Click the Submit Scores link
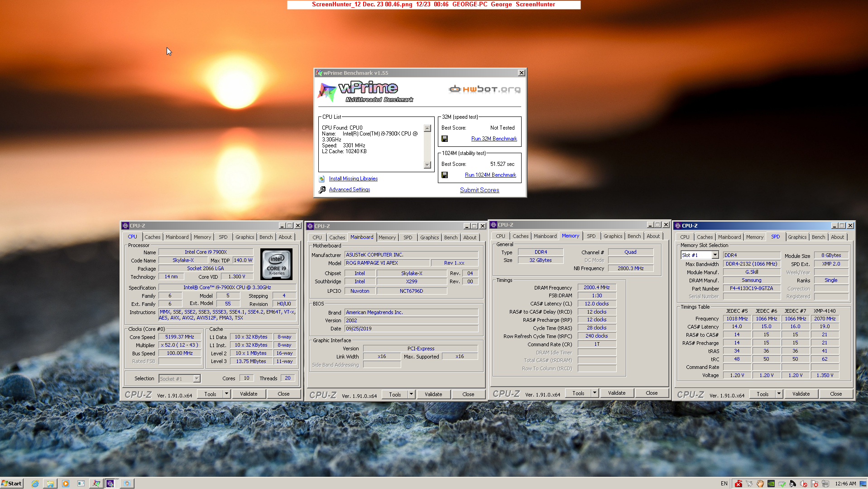This screenshot has width=868, height=489. click(x=480, y=190)
